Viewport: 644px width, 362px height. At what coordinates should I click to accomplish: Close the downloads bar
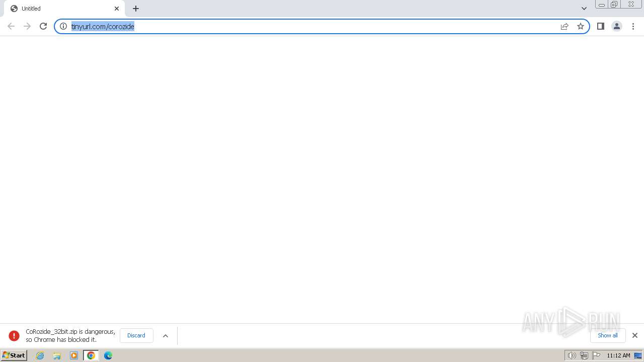[635, 335]
